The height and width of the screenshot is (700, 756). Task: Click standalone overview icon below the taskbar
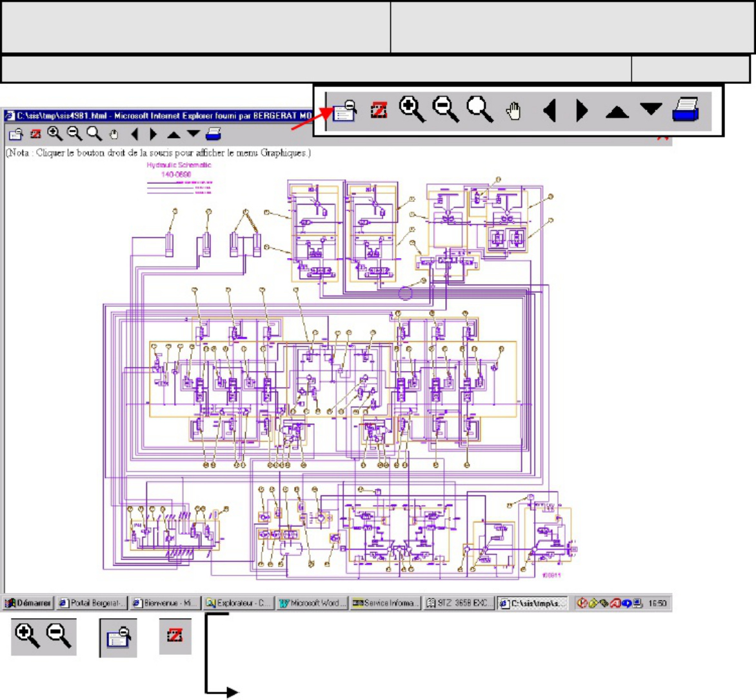tap(119, 638)
